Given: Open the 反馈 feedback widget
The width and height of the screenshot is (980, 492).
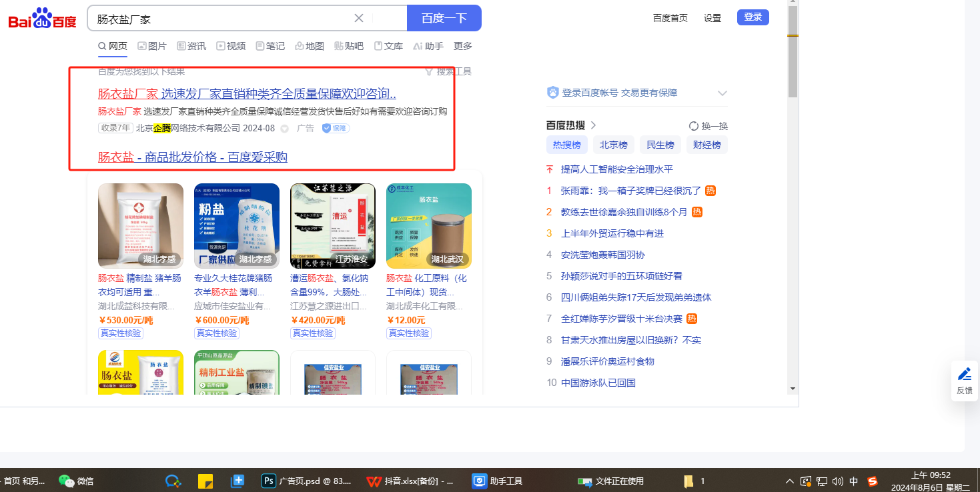Looking at the screenshot, I should click(965, 381).
